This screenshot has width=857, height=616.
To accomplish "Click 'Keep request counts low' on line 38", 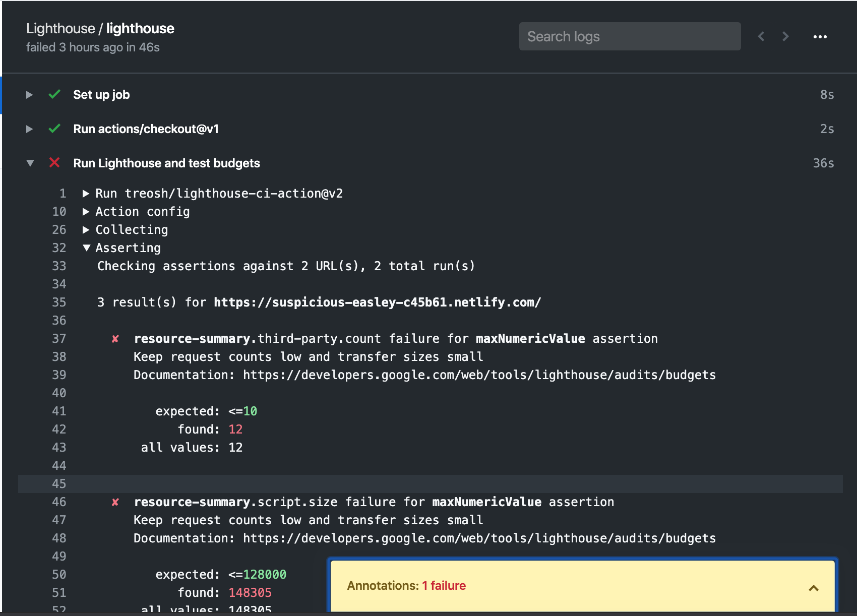I will click(309, 357).
